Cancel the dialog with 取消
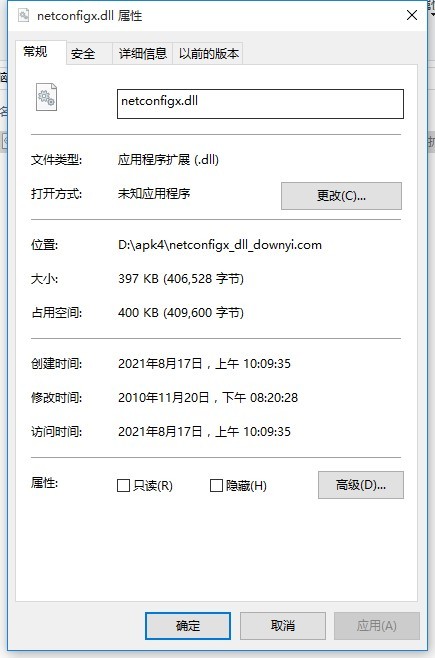This screenshot has height=658, width=435. (x=283, y=626)
